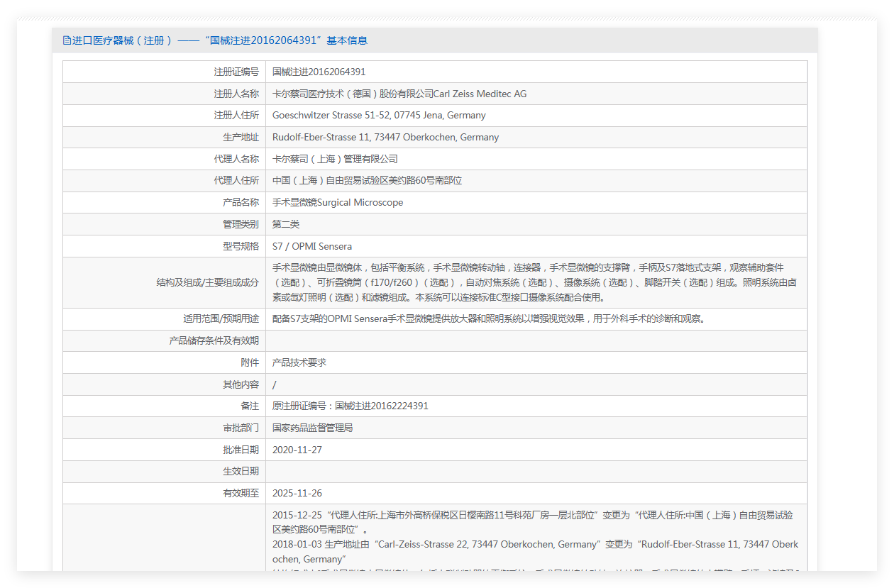This screenshot has width=894, height=588.
Task: Select the Carl Zeiss Meditec AG registrant value
Action: (x=399, y=94)
